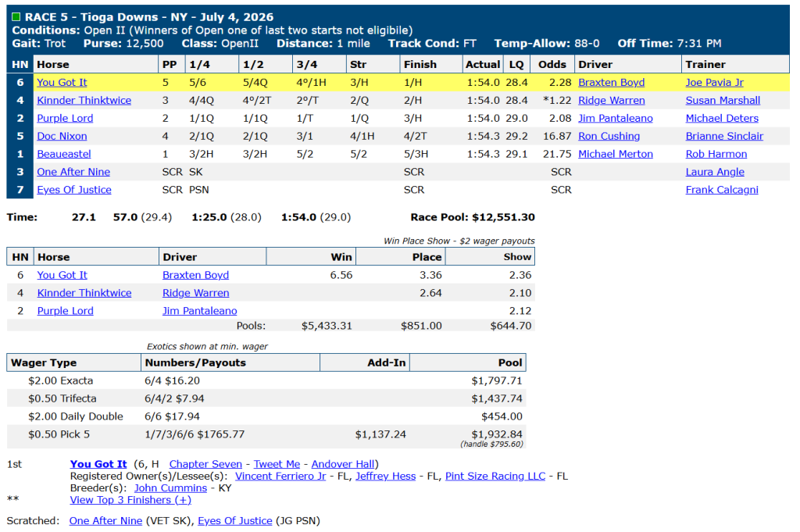Image resolution: width=800 pixels, height=532 pixels.
Task: Open sire Chapter Seven link
Action: click(x=205, y=464)
